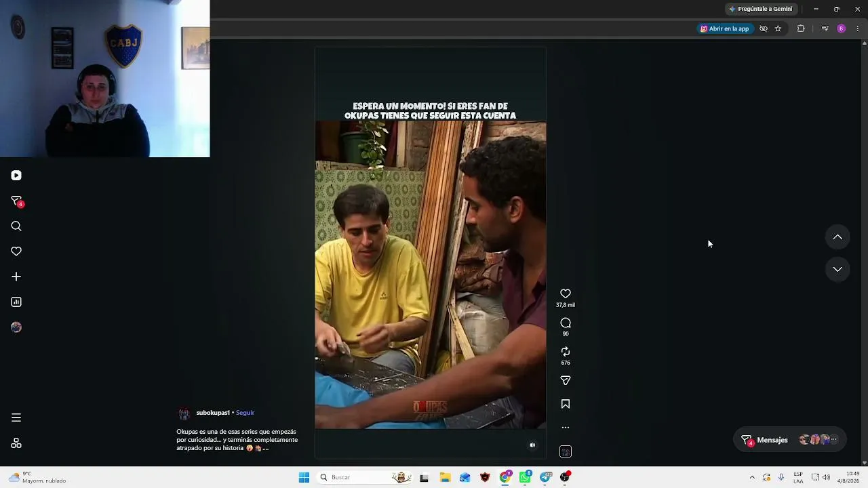Repost the reel with the arrows icon
Screen dimensions: 868x488
click(566, 352)
